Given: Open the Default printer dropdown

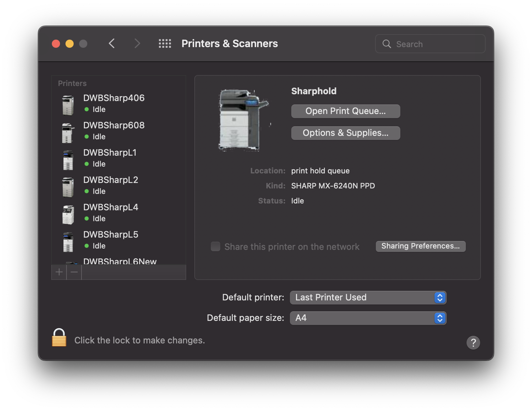Looking at the screenshot, I should [368, 298].
